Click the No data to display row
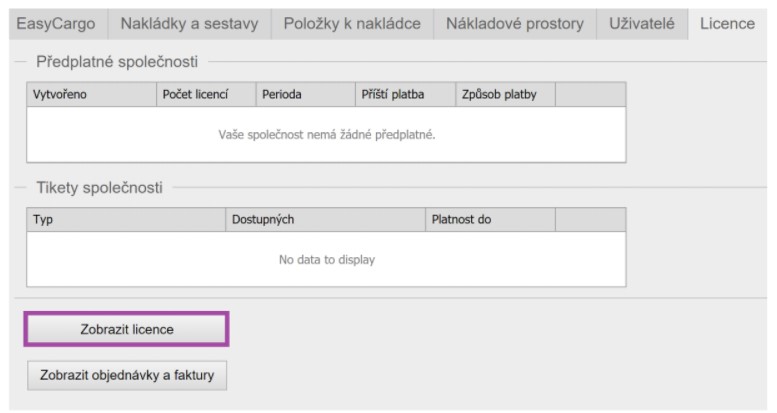This screenshot has width=777, height=413. pyautogui.click(x=326, y=260)
